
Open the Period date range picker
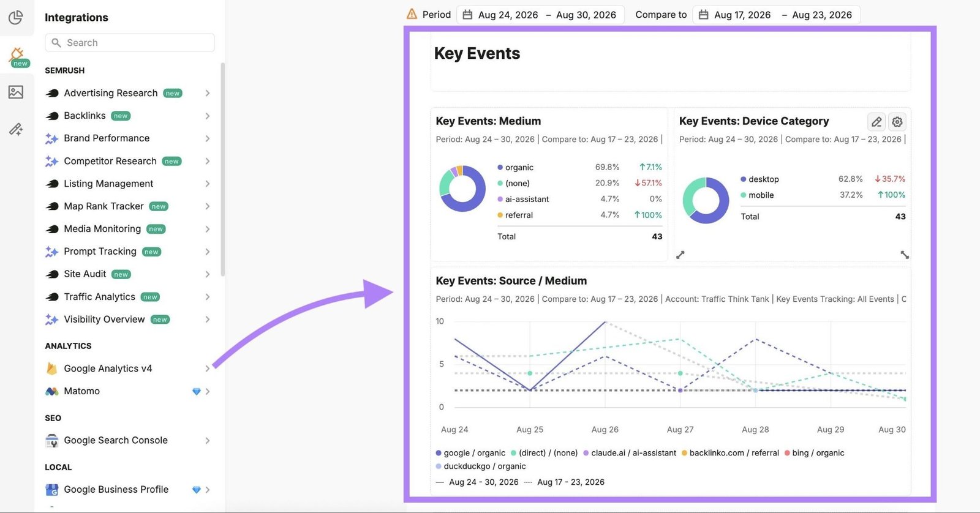click(x=540, y=15)
